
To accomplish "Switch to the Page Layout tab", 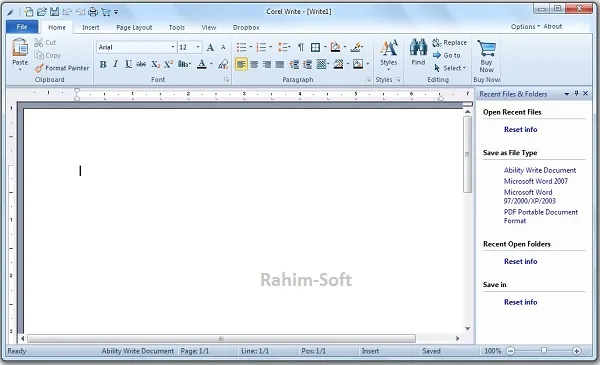I will 134,28.
